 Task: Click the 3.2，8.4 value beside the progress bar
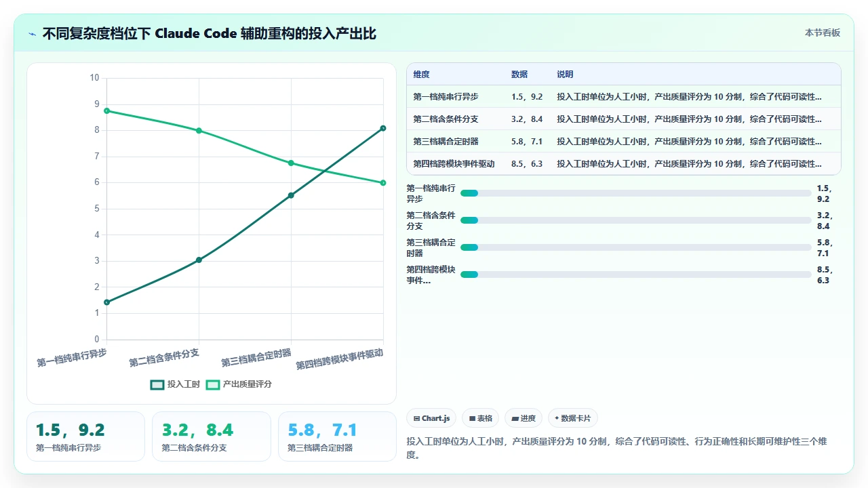(x=825, y=221)
